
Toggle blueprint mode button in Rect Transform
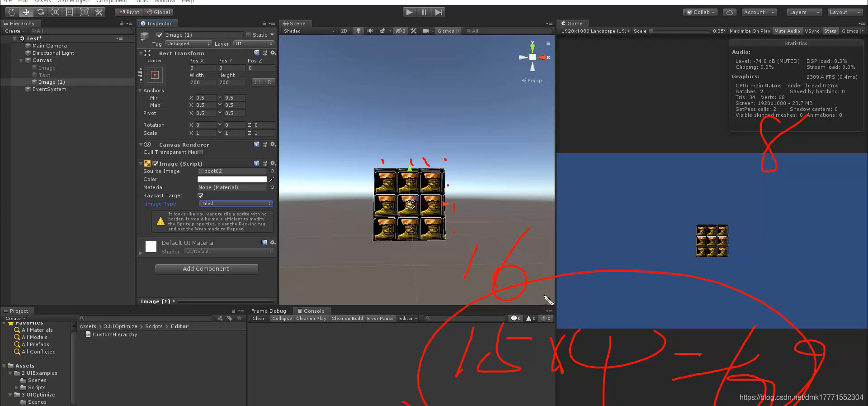258,82
